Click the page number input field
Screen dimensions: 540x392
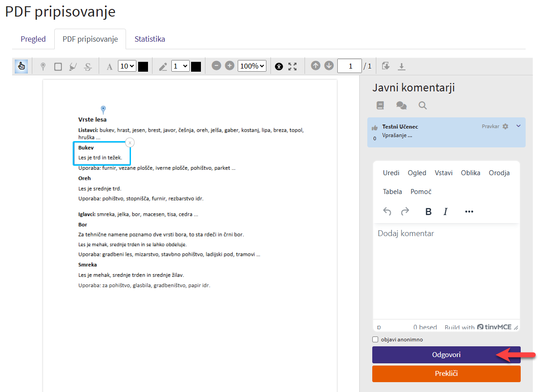(349, 66)
